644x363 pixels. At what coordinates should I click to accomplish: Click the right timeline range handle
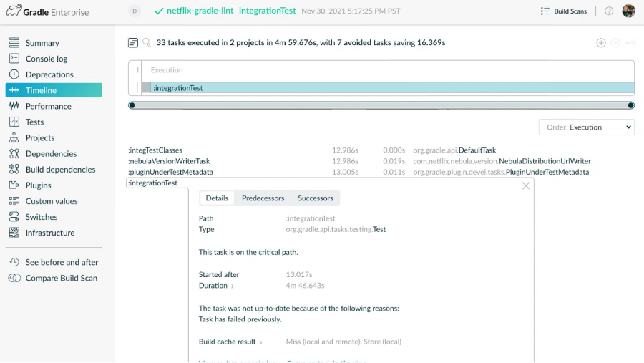[x=631, y=105]
